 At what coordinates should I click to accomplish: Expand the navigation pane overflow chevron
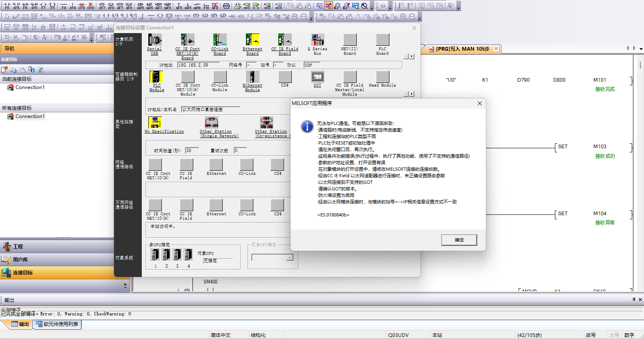(125, 285)
